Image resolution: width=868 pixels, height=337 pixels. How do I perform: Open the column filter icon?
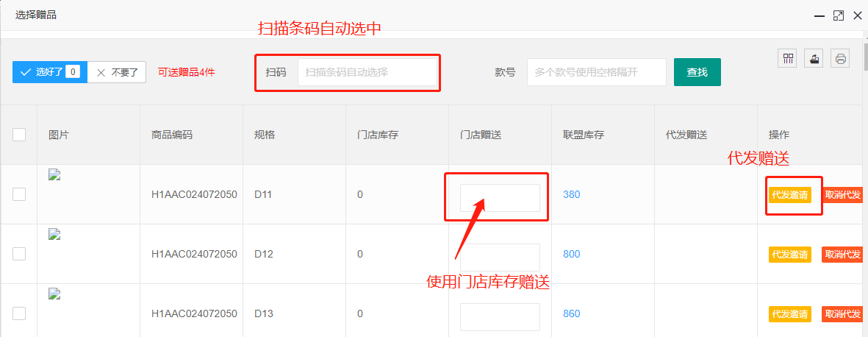click(x=786, y=58)
